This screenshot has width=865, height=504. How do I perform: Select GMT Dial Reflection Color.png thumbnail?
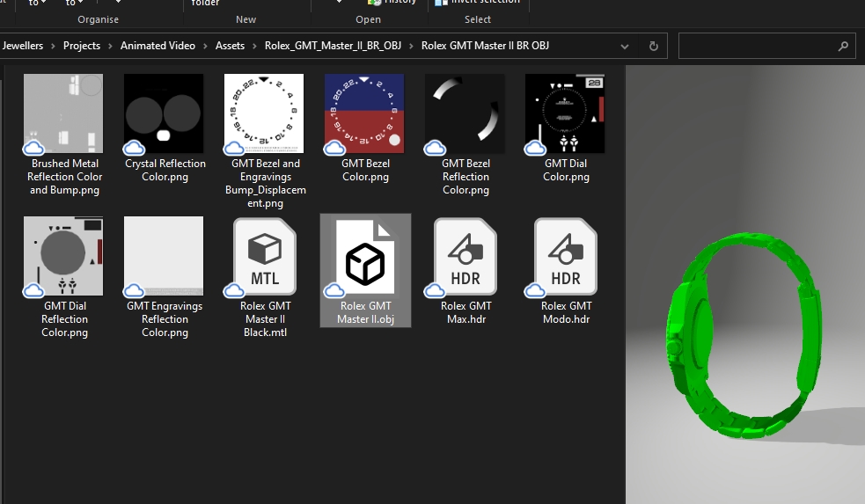pos(63,256)
